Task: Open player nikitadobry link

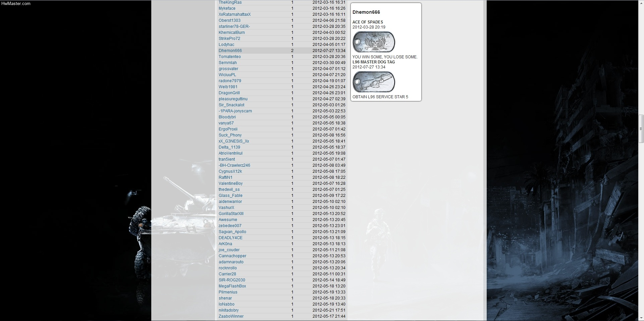Action: tap(229, 310)
